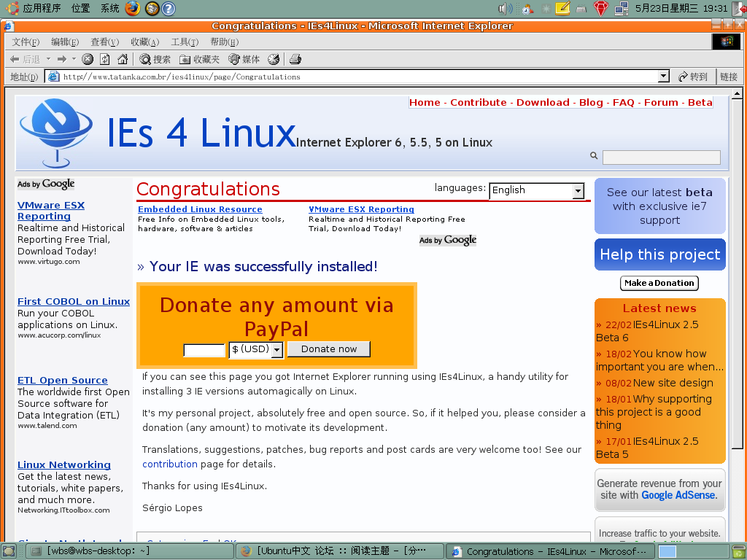Refresh the page using the Refresh icon
This screenshot has width=747, height=560.
pyautogui.click(x=105, y=59)
